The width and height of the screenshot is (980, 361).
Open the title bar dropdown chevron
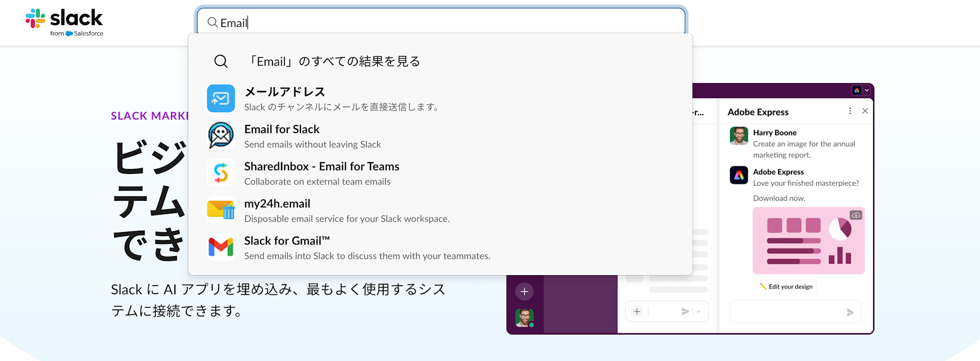pyautogui.click(x=866, y=90)
